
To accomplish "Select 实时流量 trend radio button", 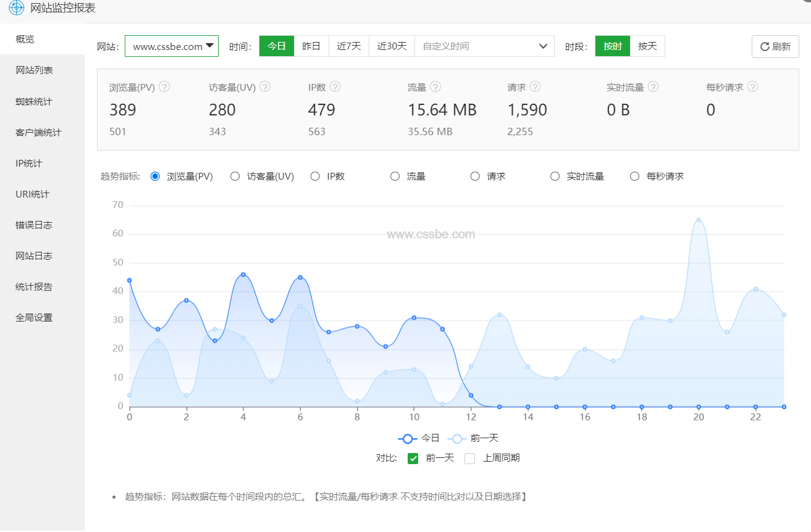I will [555, 177].
